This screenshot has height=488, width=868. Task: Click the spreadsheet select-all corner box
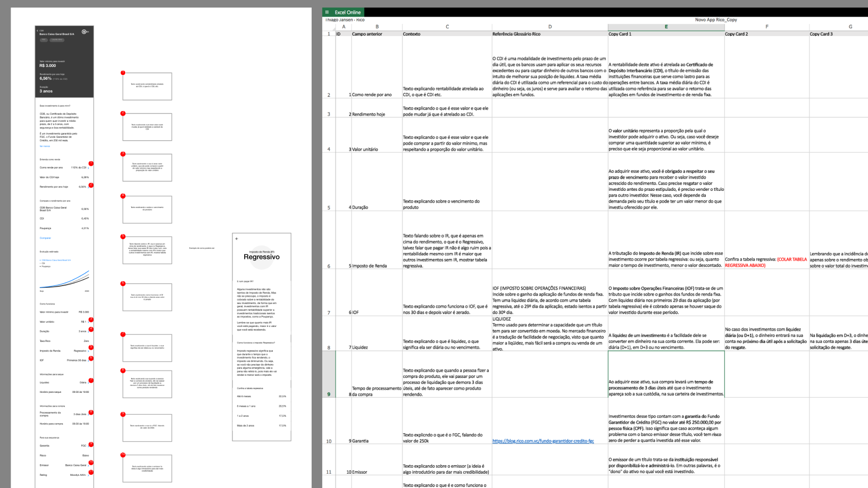coord(329,27)
